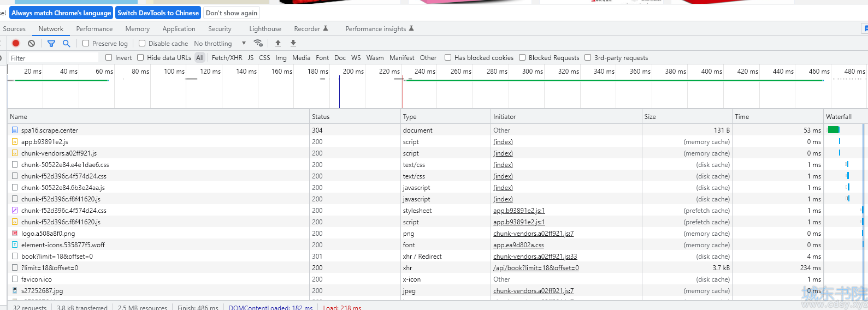
Task: Open the Lighthouse tab
Action: click(x=265, y=29)
